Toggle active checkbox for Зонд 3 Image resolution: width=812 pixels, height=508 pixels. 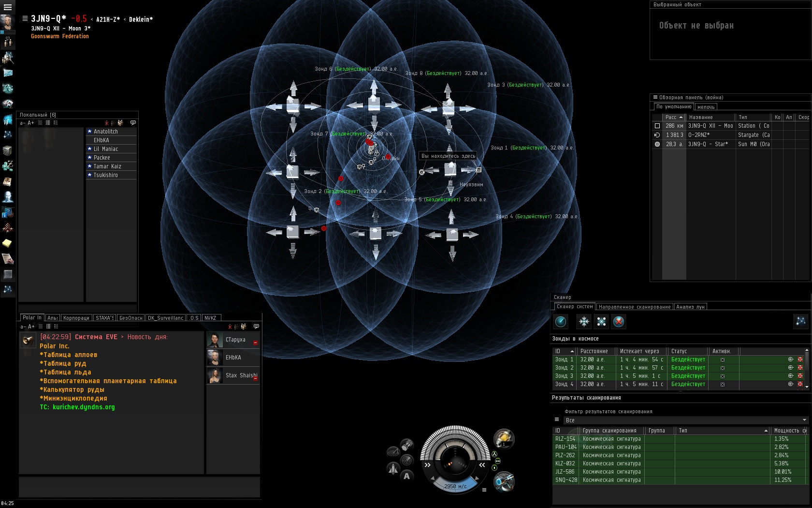tap(723, 376)
